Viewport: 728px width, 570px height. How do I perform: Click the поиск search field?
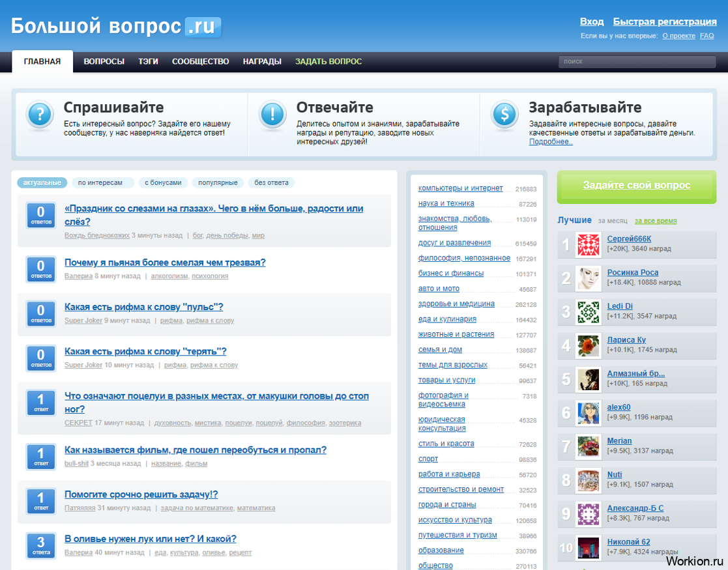coord(637,61)
